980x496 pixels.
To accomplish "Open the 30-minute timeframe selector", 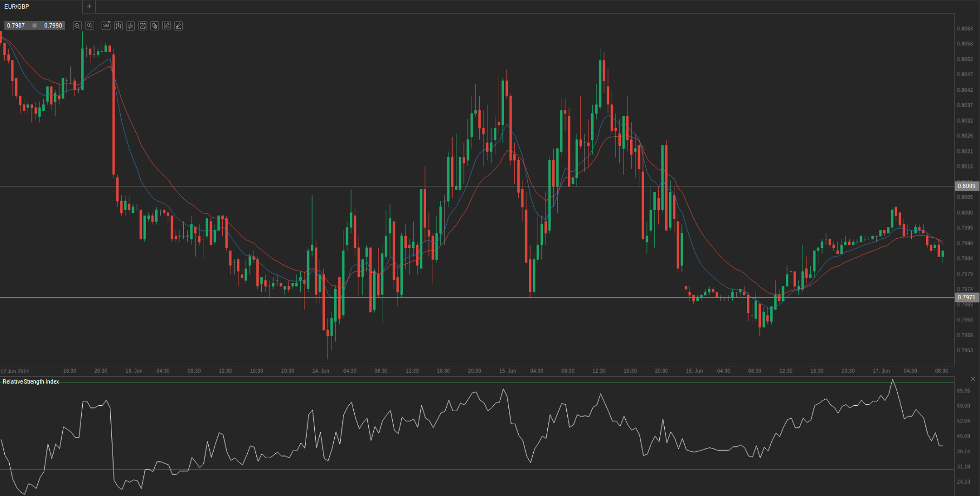I will (x=106, y=26).
